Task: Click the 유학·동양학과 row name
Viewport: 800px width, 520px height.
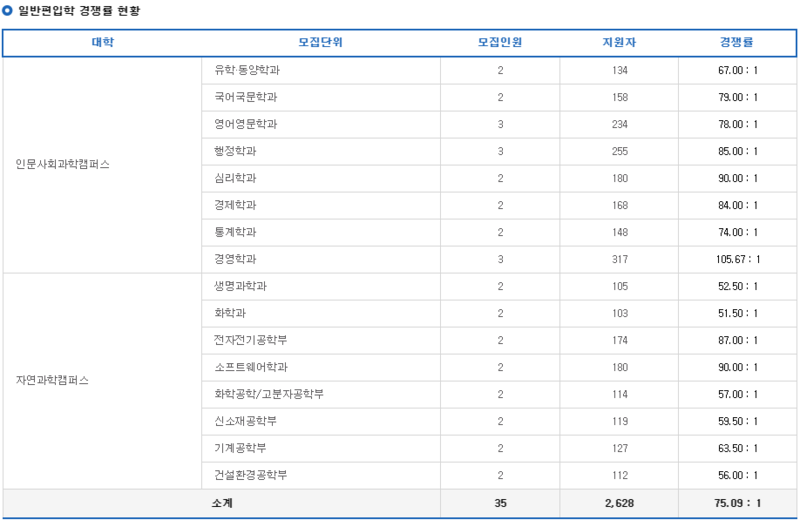Action: click(x=247, y=70)
